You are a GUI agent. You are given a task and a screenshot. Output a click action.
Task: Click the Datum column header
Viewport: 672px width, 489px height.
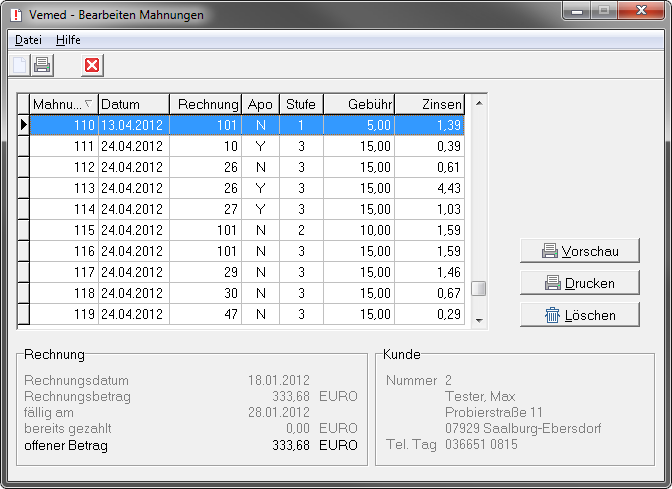point(134,104)
